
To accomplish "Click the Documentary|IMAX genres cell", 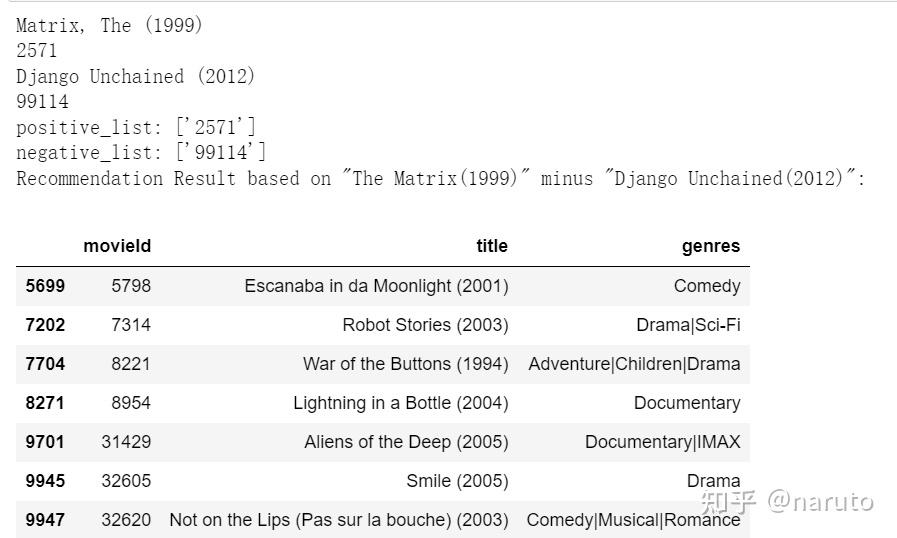I will (x=662, y=442).
